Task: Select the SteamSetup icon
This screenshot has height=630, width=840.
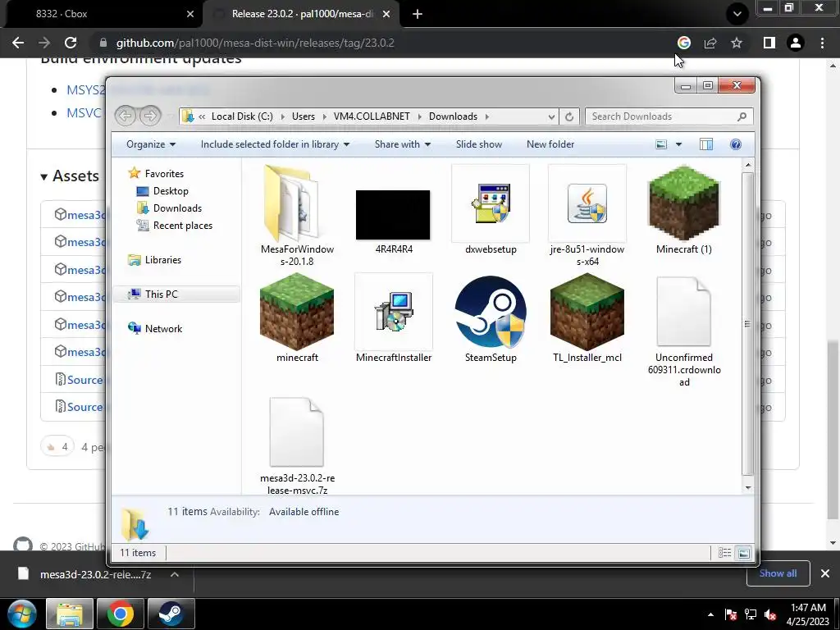Action: pos(491,311)
